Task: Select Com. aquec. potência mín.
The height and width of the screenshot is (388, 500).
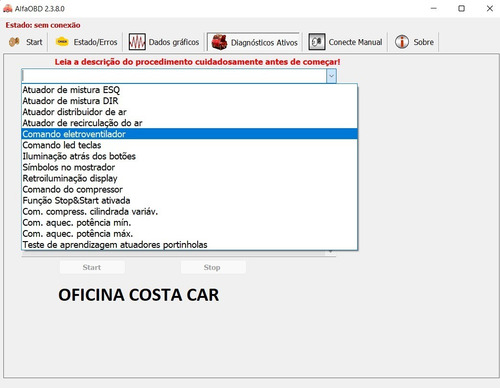Action: pyautogui.click(x=189, y=222)
